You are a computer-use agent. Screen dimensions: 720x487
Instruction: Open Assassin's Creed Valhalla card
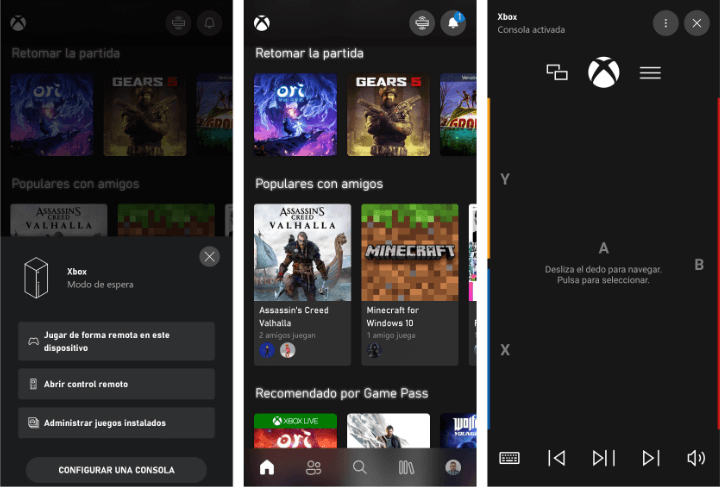[303, 285]
